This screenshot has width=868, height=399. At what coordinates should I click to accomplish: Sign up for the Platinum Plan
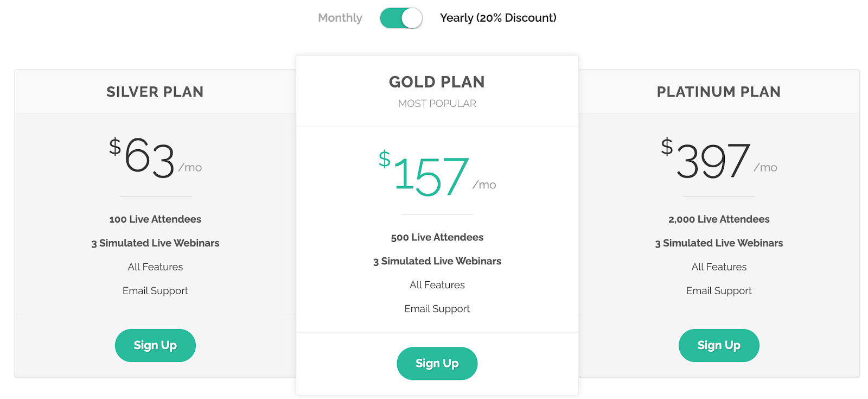tap(719, 345)
